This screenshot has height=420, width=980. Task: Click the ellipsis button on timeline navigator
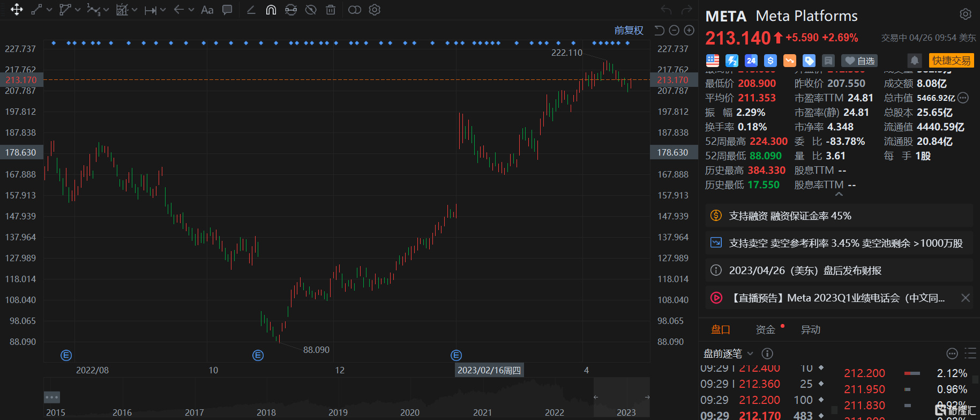52,397
